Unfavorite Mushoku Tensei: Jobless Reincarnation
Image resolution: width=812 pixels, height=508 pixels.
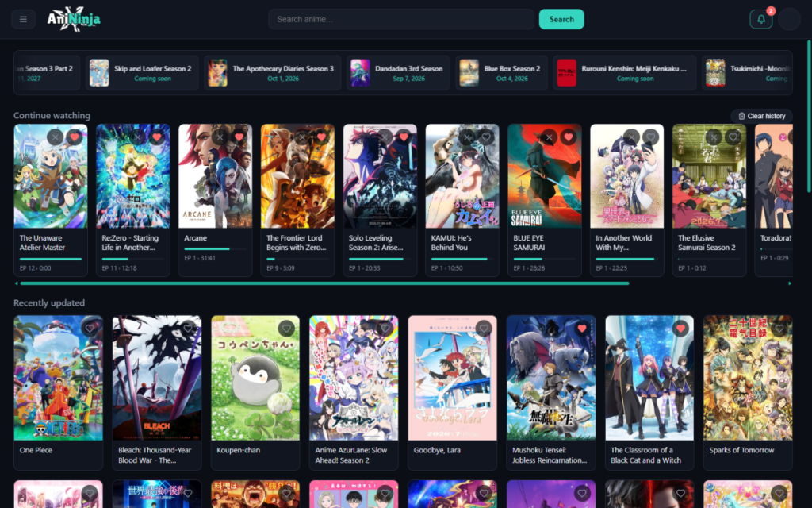(582, 329)
